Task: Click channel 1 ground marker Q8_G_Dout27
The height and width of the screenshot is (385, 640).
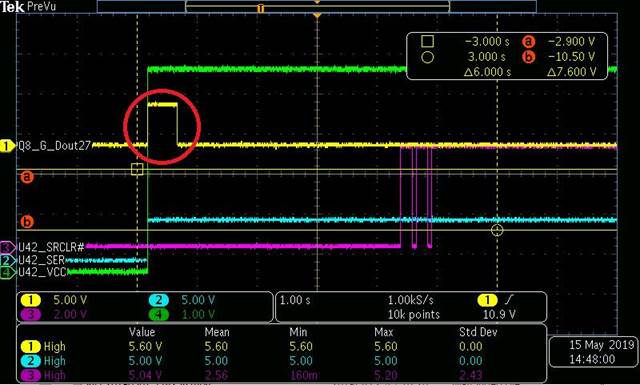Action: [7, 146]
